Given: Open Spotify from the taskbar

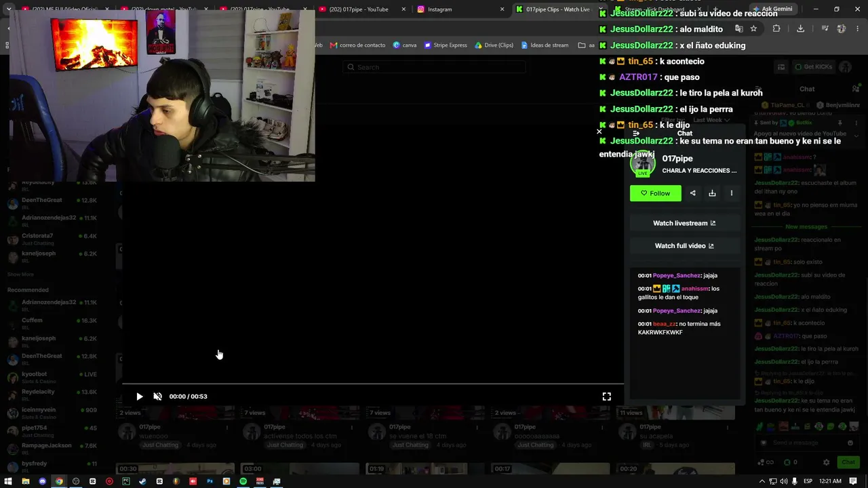Looking at the screenshot, I should click(243, 481).
